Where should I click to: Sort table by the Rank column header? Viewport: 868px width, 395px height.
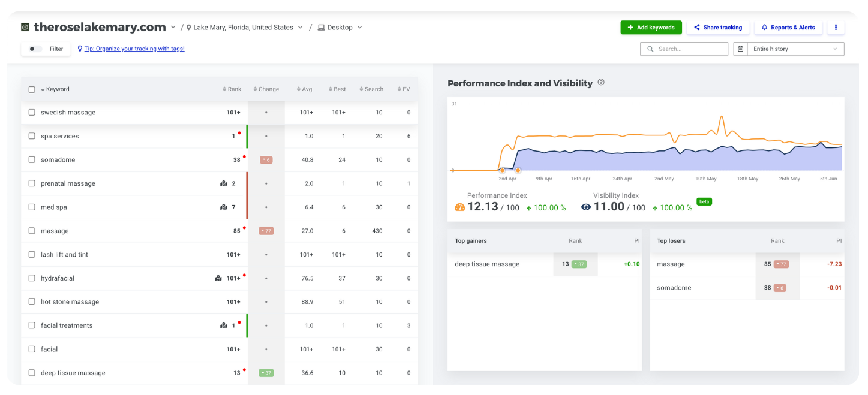(232, 89)
